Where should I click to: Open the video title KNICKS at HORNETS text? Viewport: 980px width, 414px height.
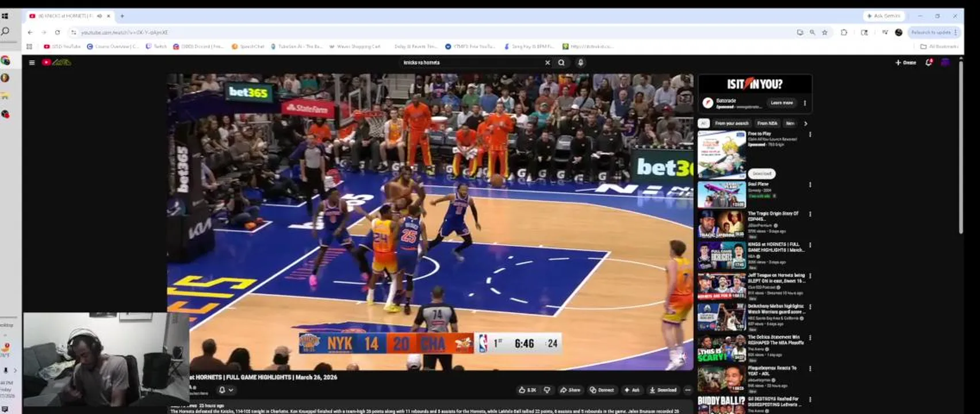pyautogui.click(x=263, y=377)
